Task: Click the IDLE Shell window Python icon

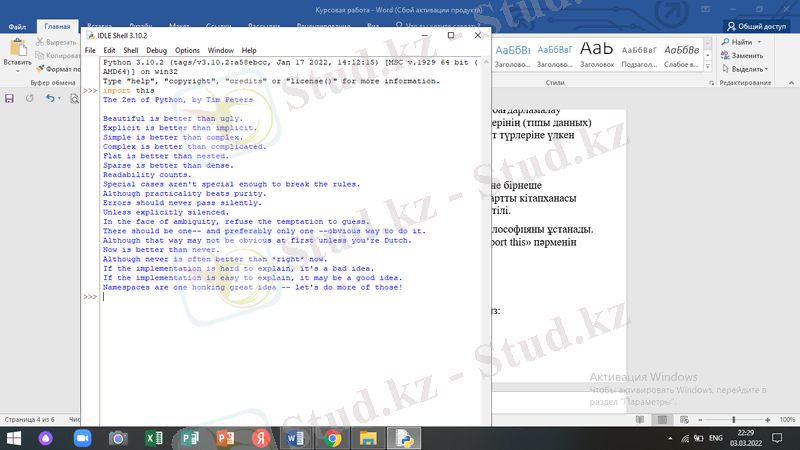Action: point(90,35)
